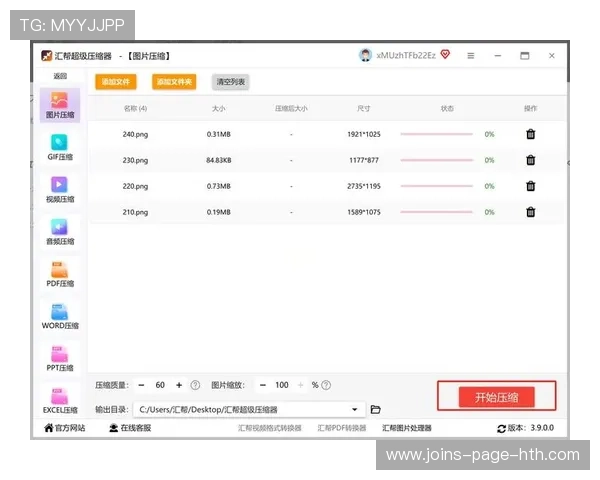
Task: Click the help icon beside 压缩质量
Action: click(x=195, y=385)
